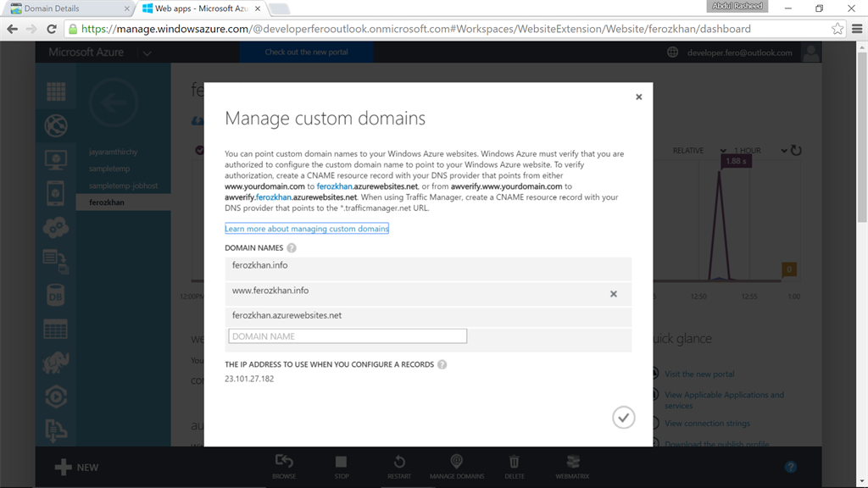Open a new browser tab
Image resolution: width=868 pixels, height=488 pixels.
point(280,8)
